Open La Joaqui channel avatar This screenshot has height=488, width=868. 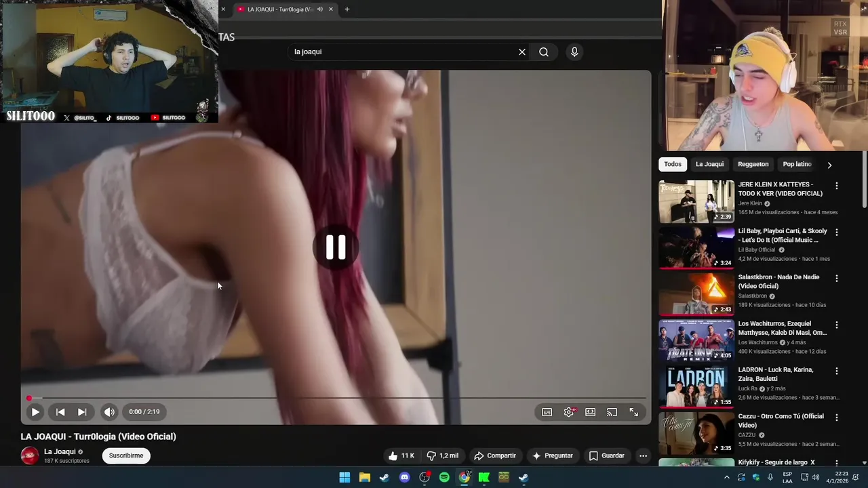(30, 456)
